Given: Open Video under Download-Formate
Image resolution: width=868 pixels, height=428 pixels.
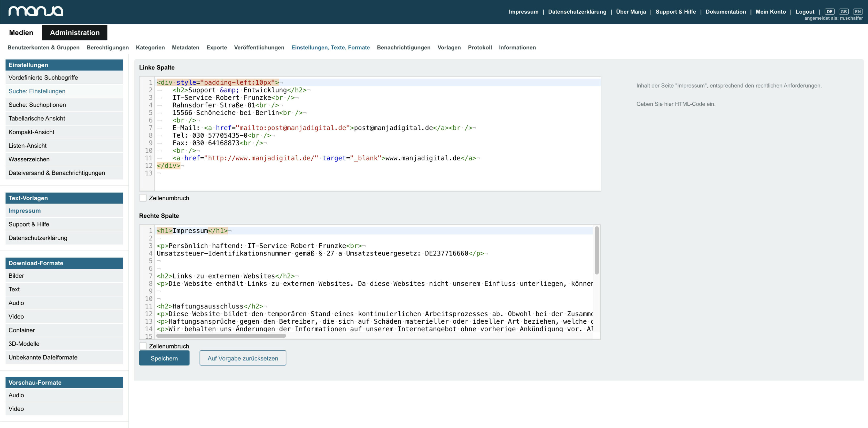Looking at the screenshot, I should [x=64, y=316].
